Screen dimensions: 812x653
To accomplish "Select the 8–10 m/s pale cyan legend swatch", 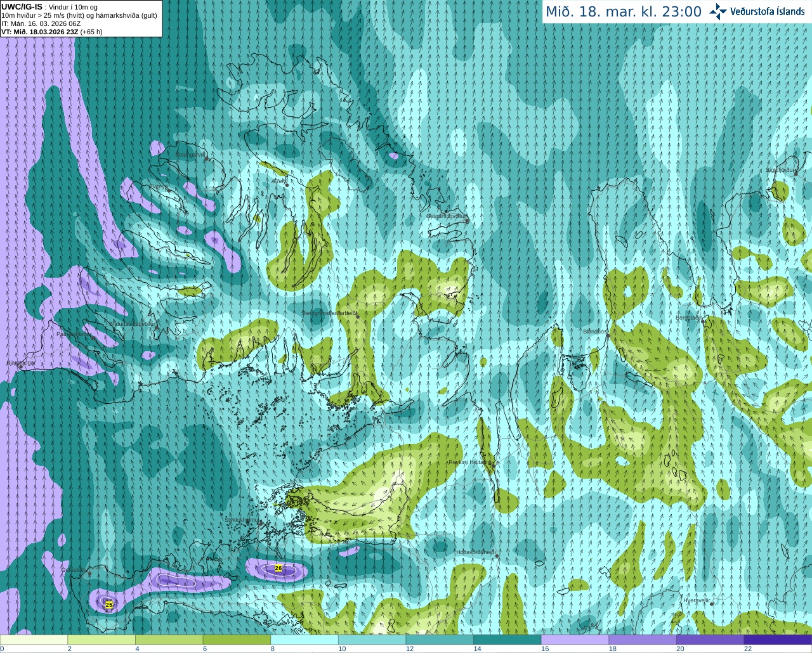I will coord(304,640).
